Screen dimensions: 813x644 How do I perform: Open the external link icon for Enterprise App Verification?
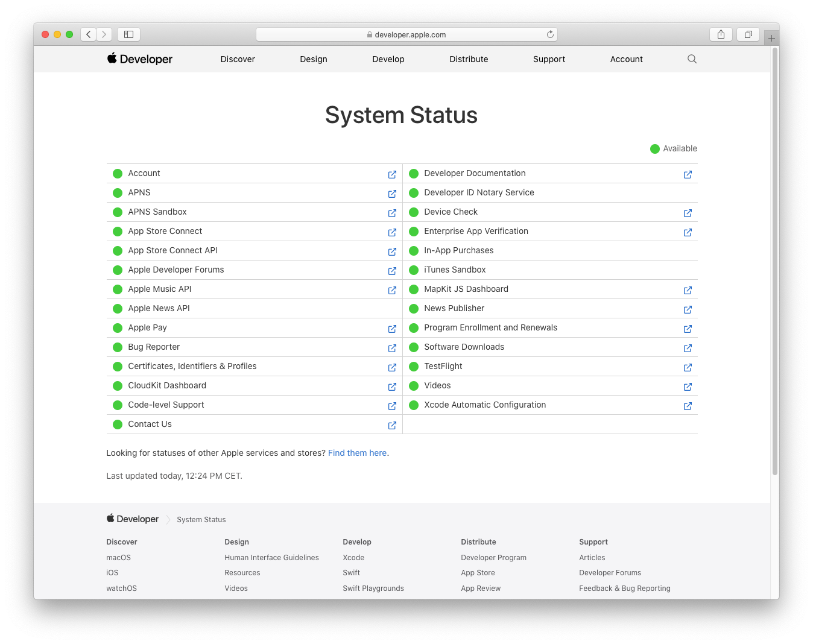(688, 232)
